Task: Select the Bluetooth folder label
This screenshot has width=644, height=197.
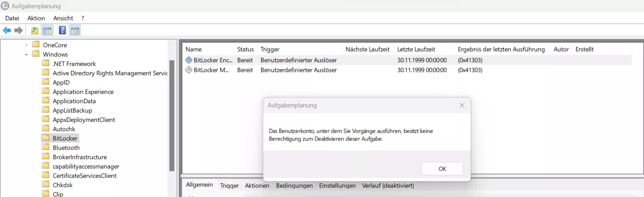Action: (66, 148)
